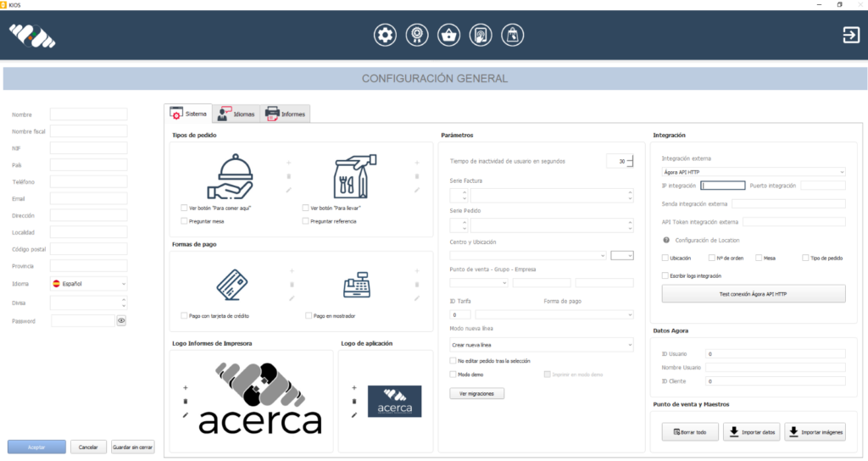Tick the 'Ubicación' location checkbox
The height and width of the screenshot is (461, 868).
coord(665,258)
